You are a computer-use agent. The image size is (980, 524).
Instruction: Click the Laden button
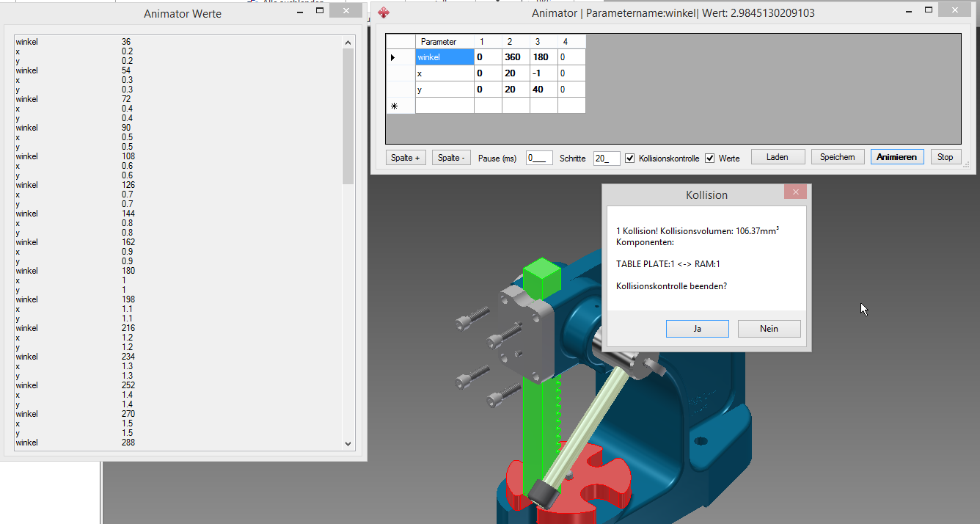pos(778,157)
